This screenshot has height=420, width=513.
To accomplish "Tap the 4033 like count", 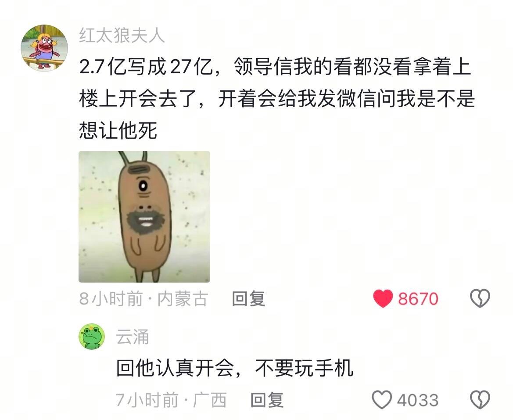I will click(417, 400).
